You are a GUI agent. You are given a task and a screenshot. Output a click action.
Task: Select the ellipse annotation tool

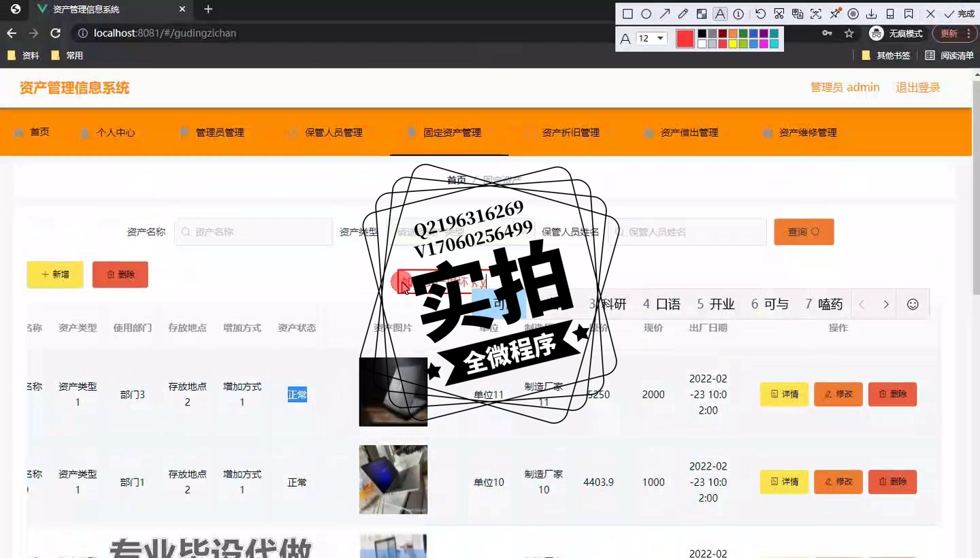coord(646,14)
